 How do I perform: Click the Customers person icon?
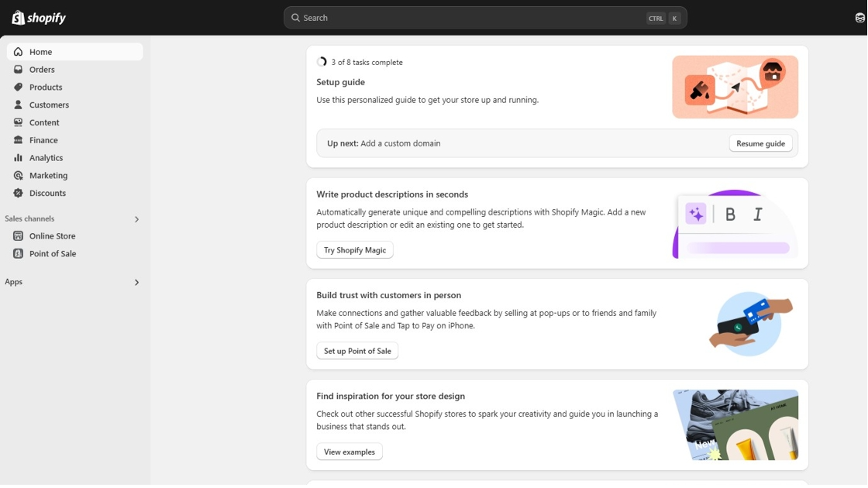click(x=19, y=105)
